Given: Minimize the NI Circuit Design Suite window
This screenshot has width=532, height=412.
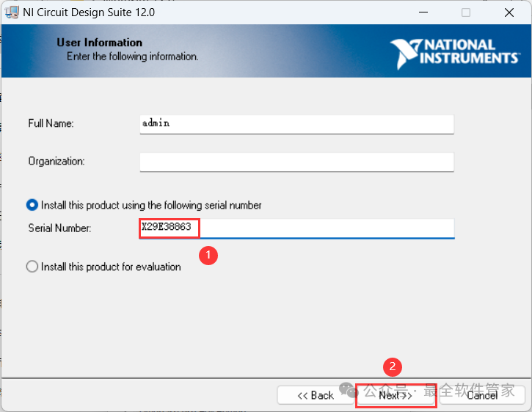Looking at the screenshot, I should pos(423,12).
